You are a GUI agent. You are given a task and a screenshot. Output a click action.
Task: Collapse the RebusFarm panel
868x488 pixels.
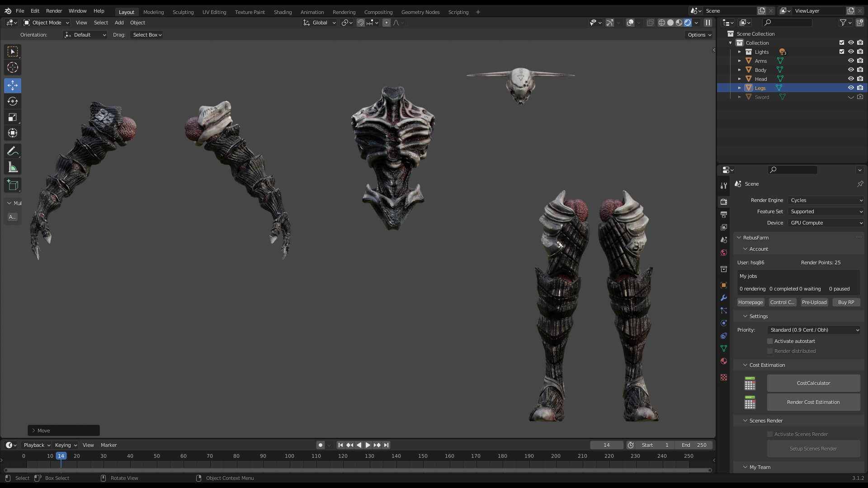tap(739, 238)
